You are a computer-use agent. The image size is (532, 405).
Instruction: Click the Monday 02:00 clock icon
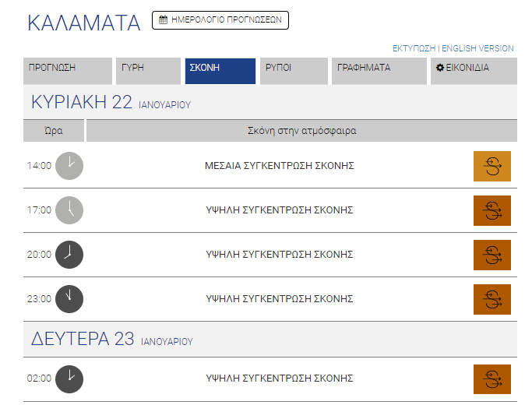69,379
